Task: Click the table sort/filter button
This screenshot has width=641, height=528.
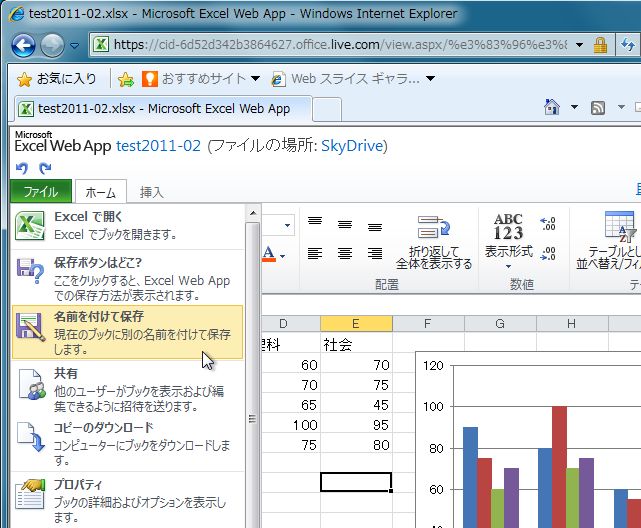Action: point(608,241)
